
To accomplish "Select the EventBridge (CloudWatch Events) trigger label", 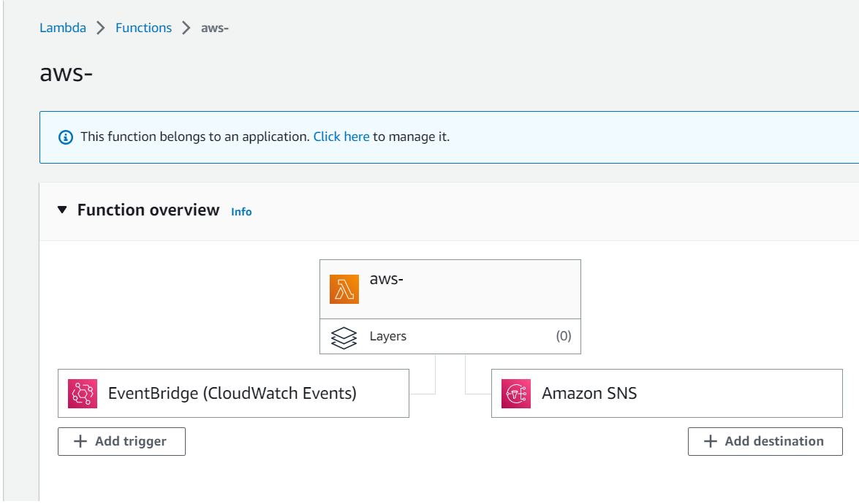I will click(x=232, y=394).
